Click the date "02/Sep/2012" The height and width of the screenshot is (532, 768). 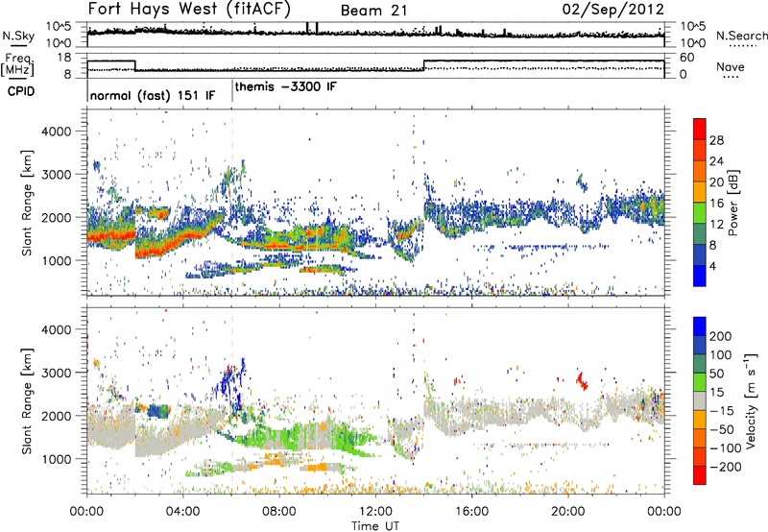(612, 9)
